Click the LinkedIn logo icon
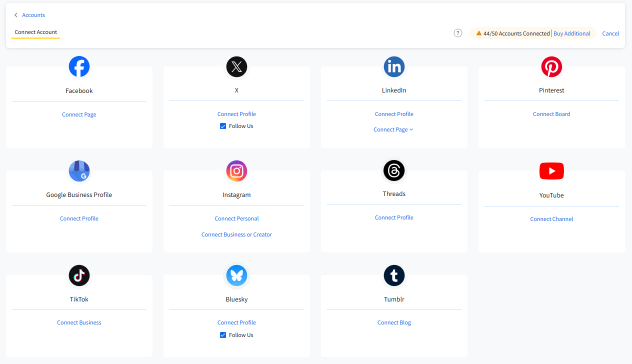This screenshot has height=364, width=632. [394, 66]
